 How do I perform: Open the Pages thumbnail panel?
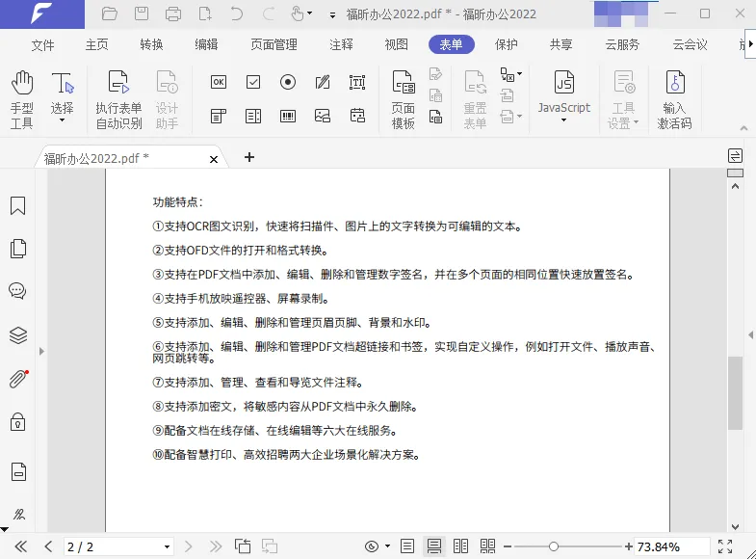click(x=18, y=249)
